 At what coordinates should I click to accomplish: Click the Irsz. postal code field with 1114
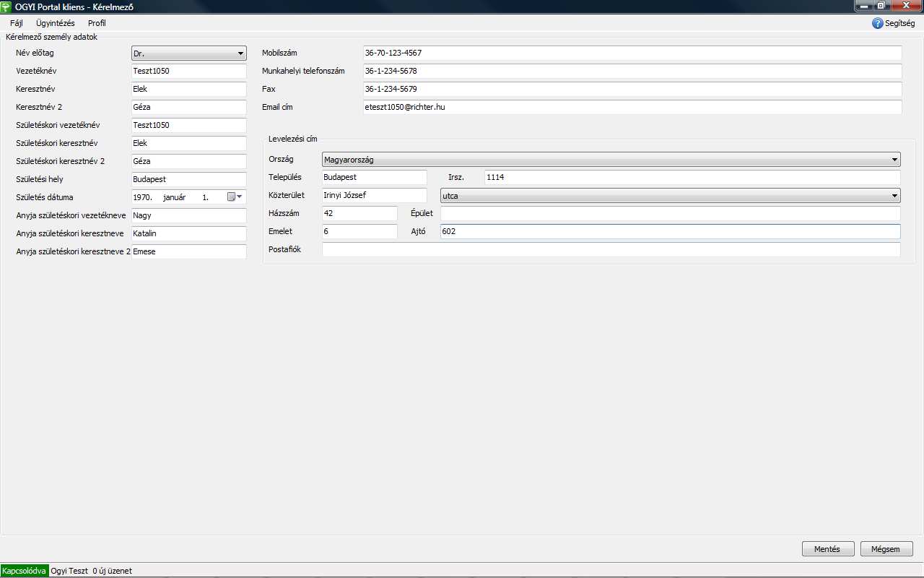(x=692, y=177)
